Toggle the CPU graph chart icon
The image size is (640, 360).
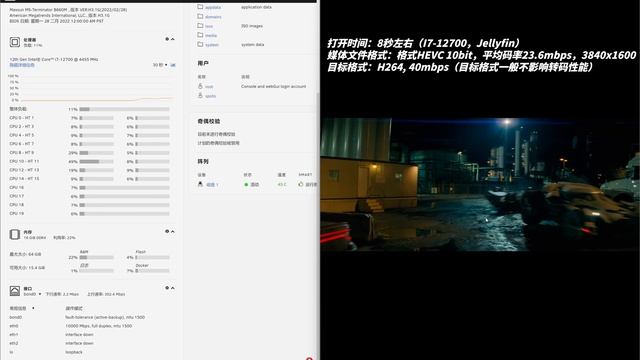(x=173, y=65)
